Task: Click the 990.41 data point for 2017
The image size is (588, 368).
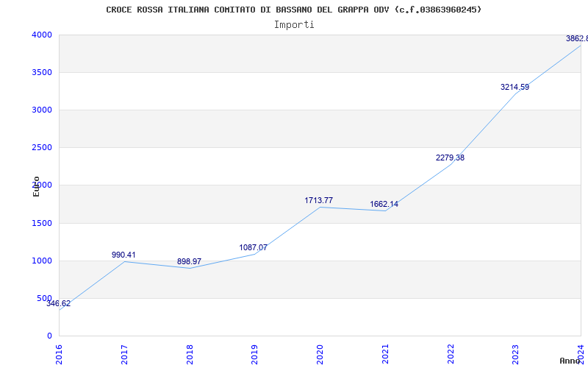Action: (123, 255)
